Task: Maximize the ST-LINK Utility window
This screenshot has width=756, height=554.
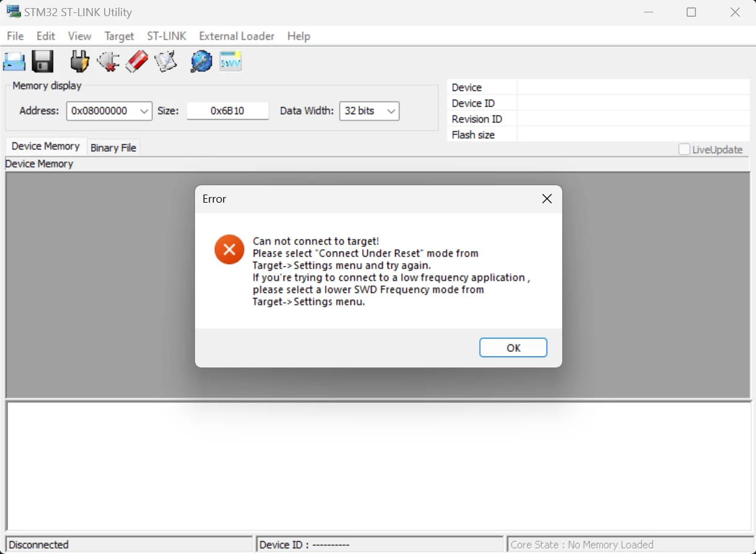Action: (x=692, y=12)
